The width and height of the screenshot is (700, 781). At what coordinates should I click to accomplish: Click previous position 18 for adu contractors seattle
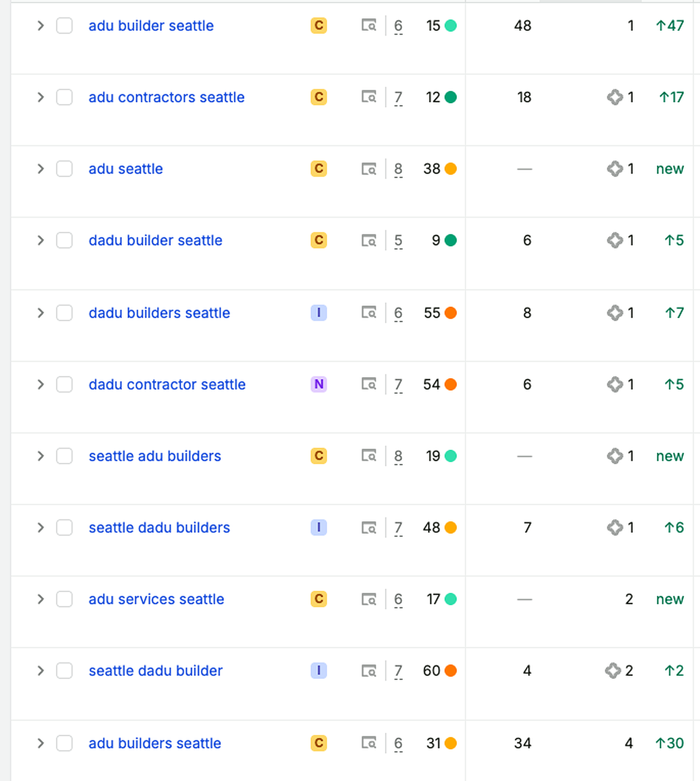(x=524, y=97)
